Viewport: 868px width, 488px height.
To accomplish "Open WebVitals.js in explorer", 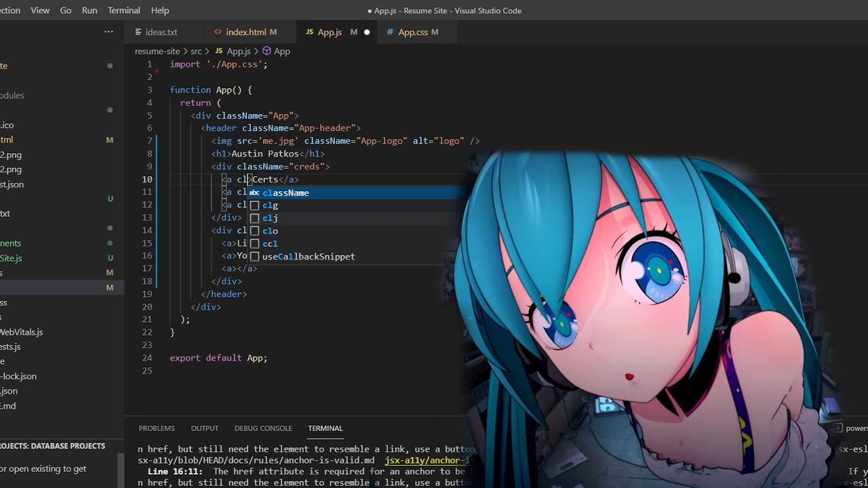I will [21, 332].
